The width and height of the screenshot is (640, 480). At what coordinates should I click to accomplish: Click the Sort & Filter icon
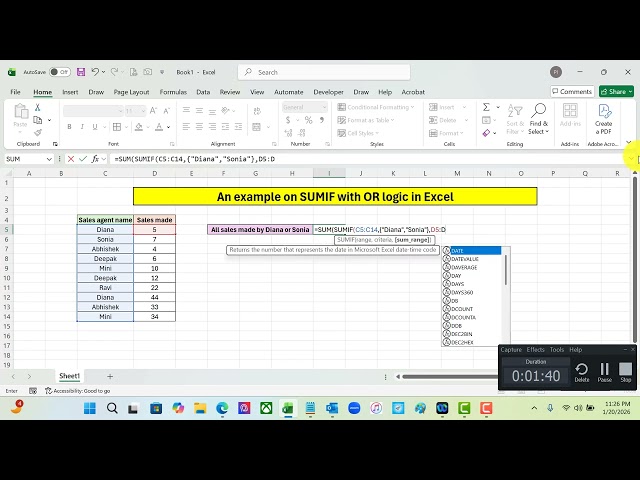tap(515, 119)
